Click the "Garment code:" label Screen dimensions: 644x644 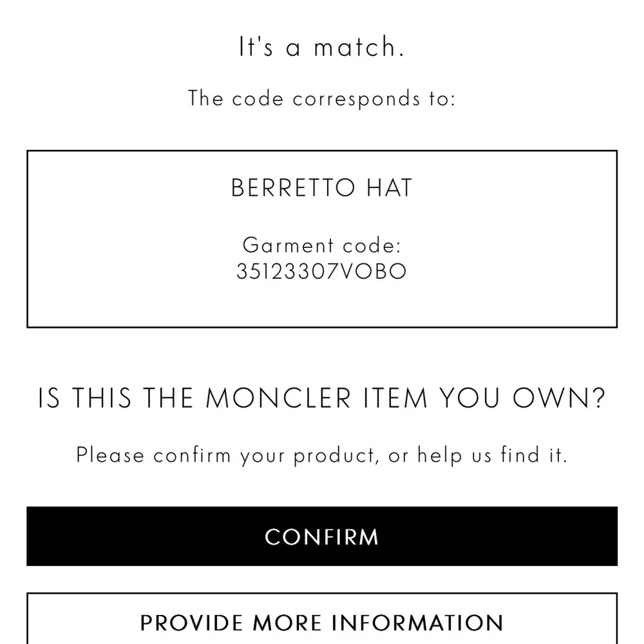(321, 245)
